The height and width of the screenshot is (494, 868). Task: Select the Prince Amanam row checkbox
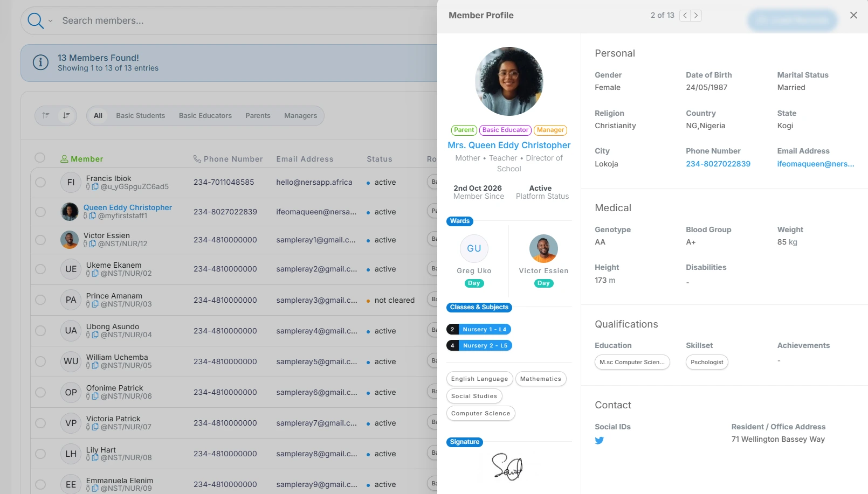click(40, 300)
